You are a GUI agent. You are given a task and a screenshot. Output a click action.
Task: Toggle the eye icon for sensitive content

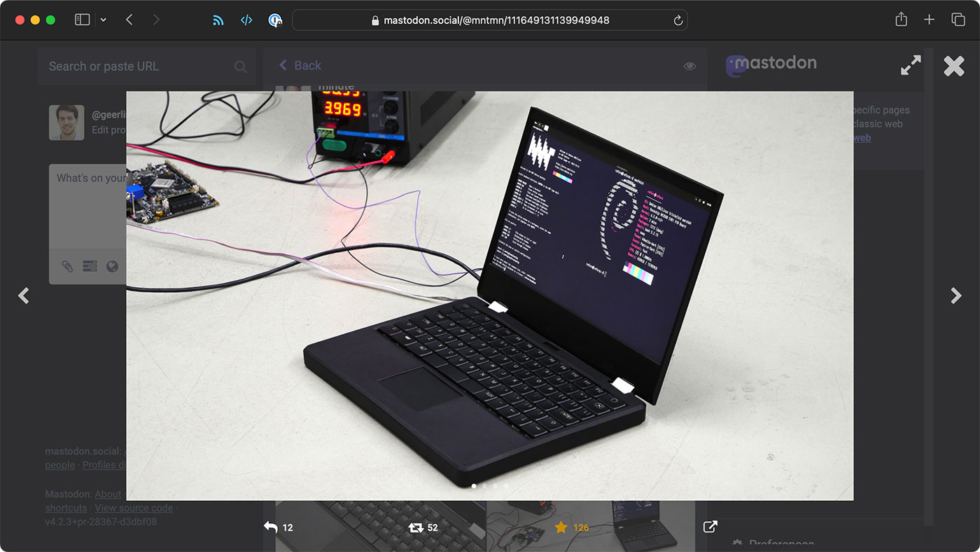tap(689, 66)
